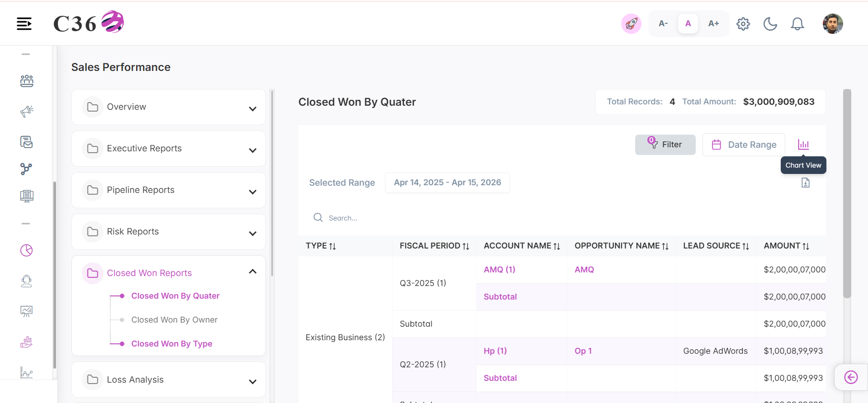The height and width of the screenshot is (403, 868).
Task: Open the team members sidebar icon
Action: tap(27, 81)
